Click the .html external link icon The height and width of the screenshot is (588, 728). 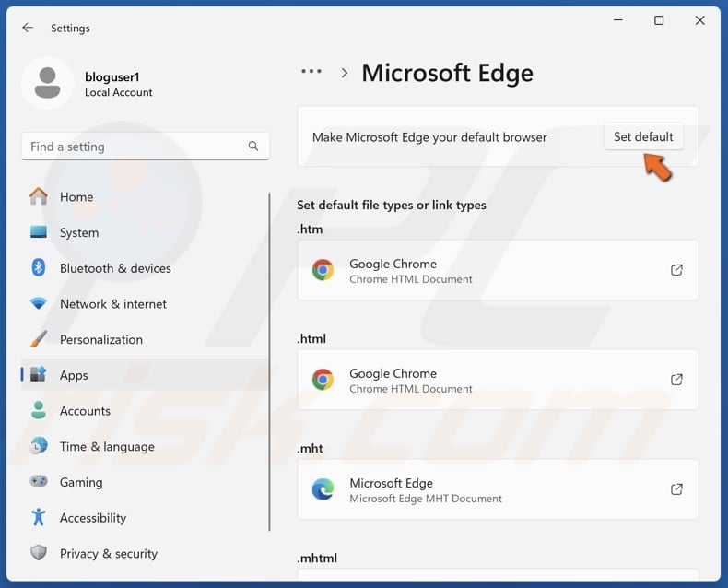tap(676, 380)
